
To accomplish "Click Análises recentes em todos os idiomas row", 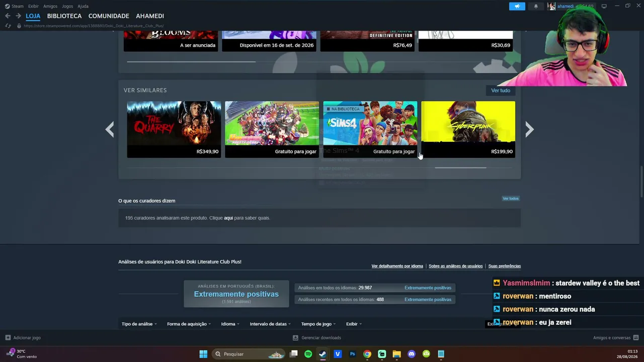I will point(375,300).
